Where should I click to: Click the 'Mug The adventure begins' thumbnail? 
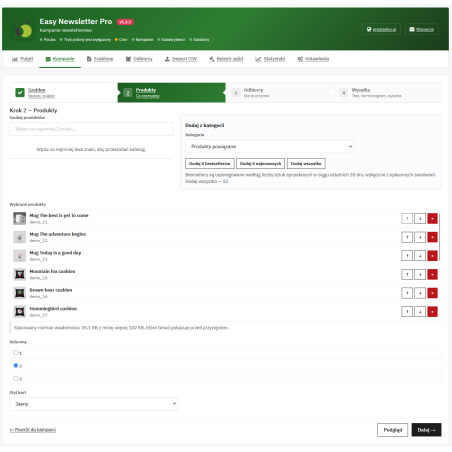(x=20, y=237)
